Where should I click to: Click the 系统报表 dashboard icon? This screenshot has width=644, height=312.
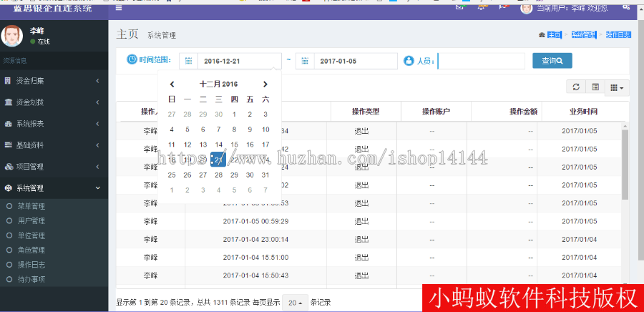pyautogui.click(x=8, y=124)
